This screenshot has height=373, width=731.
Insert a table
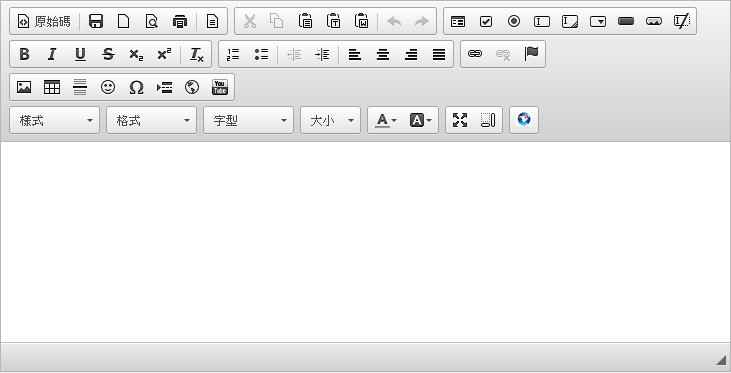click(x=52, y=87)
